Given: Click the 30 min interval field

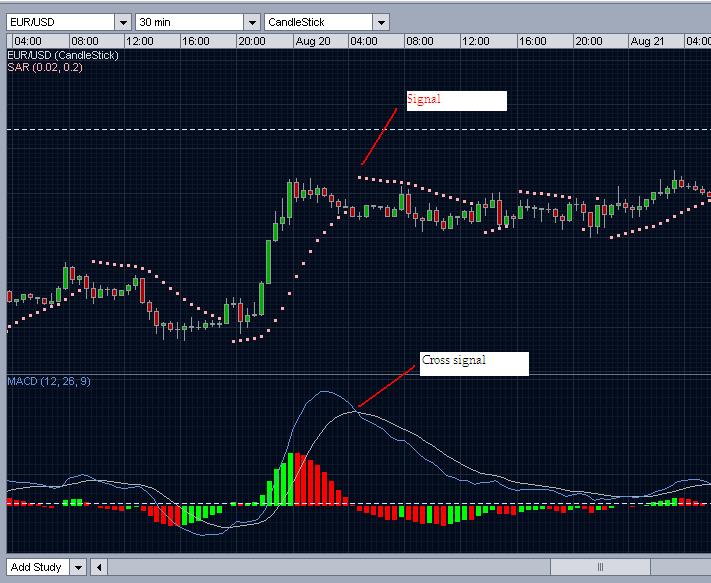Looking at the screenshot, I should pos(190,22).
